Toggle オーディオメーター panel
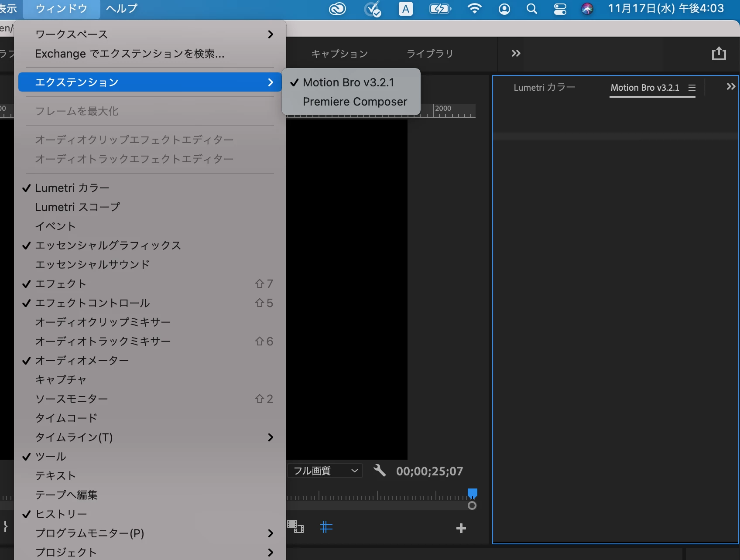This screenshot has height=560, width=740. (150, 360)
